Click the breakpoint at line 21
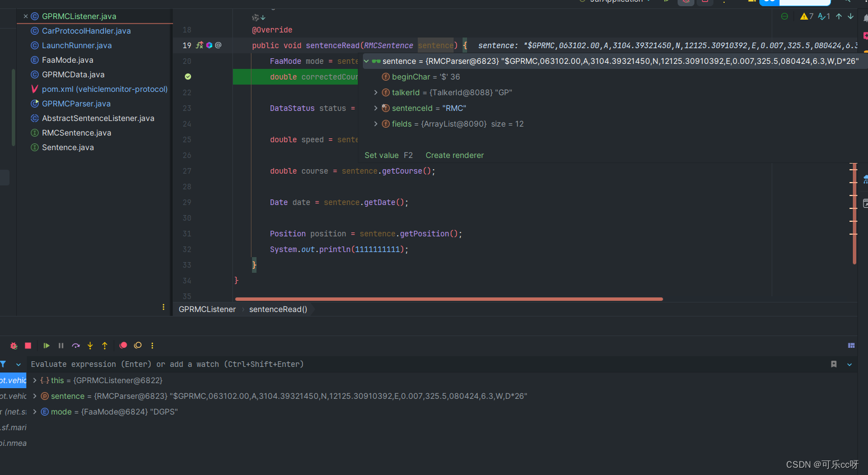The height and width of the screenshot is (475, 868). [x=188, y=77]
